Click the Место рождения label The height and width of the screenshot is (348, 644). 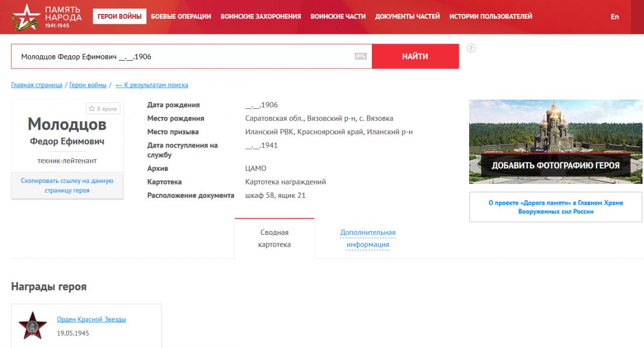[175, 119]
